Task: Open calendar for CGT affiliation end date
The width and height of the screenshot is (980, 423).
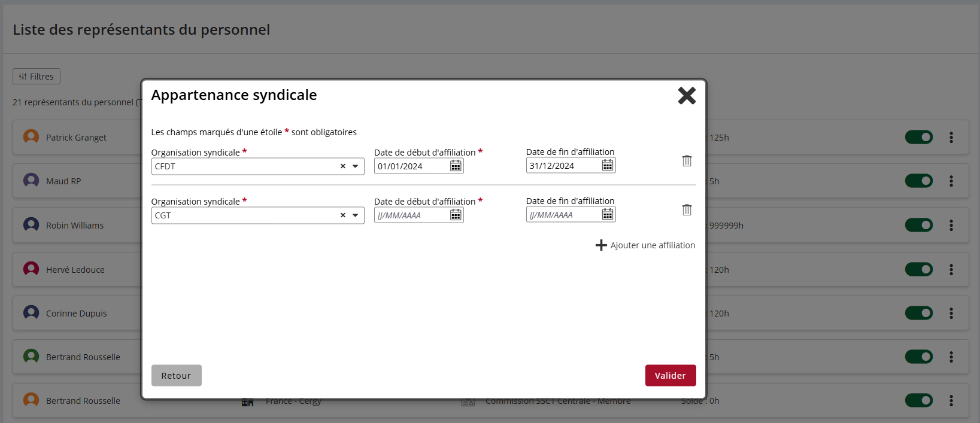Action: coord(608,214)
